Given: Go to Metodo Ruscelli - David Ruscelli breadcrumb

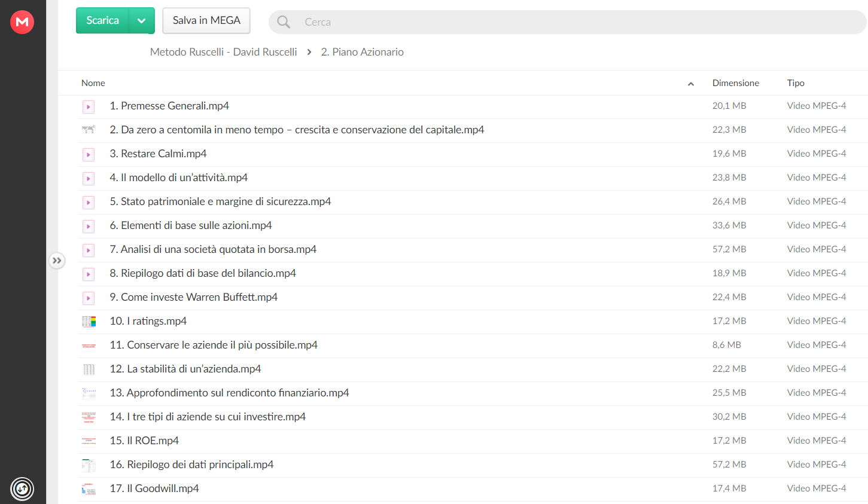Looking at the screenshot, I should [x=223, y=52].
